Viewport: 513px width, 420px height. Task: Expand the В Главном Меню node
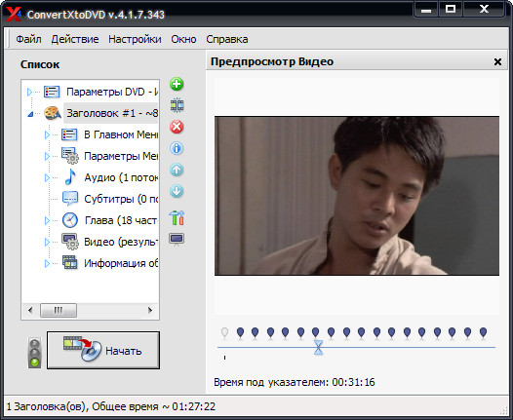(47, 135)
